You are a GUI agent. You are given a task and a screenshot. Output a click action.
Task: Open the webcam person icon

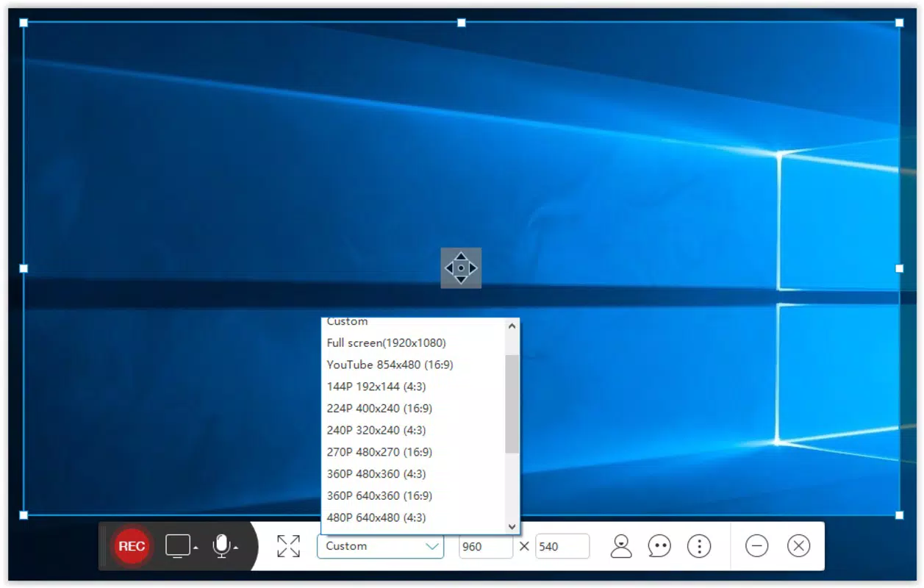(x=621, y=546)
